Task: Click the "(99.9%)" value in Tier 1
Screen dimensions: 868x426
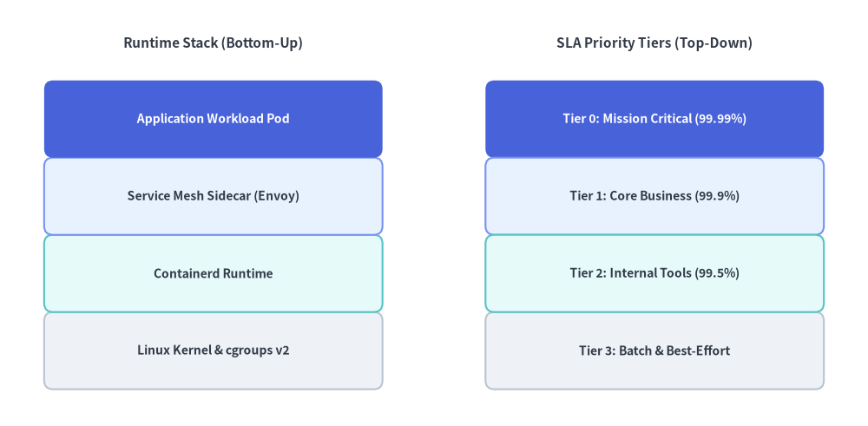Action: pyautogui.click(x=717, y=196)
